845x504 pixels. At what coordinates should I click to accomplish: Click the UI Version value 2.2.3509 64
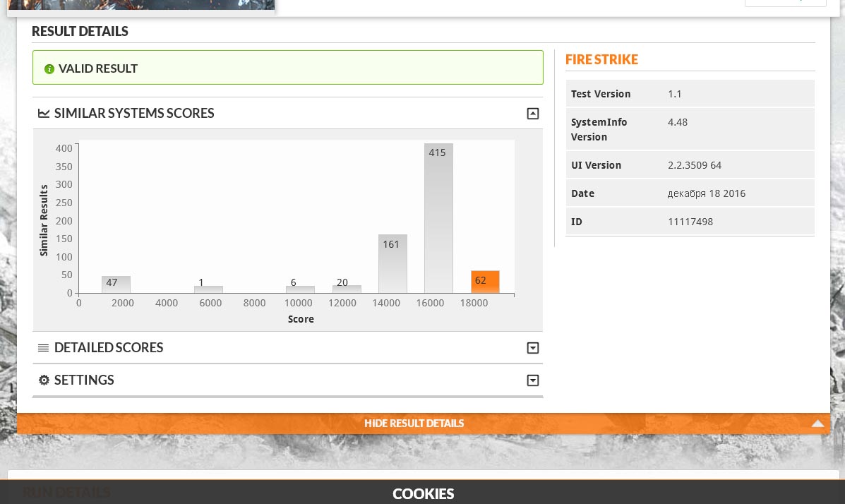click(x=695, y=165)
